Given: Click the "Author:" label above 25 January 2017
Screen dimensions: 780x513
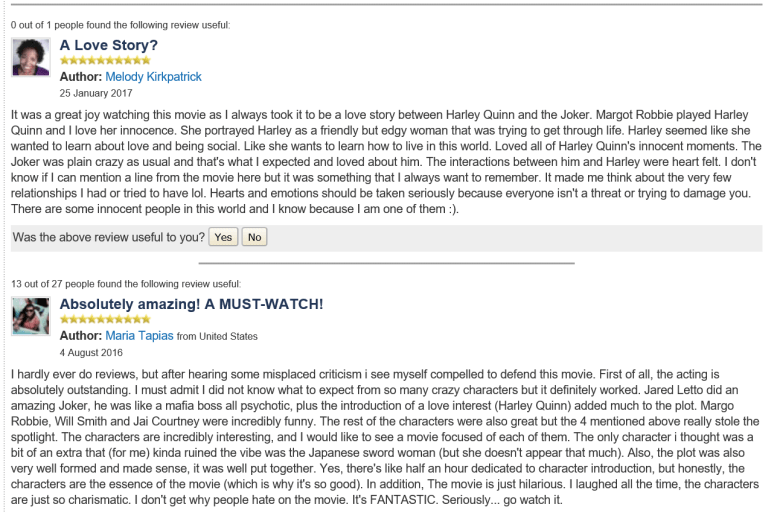Looking at the screenshot, I should click(x=80, y=77).
